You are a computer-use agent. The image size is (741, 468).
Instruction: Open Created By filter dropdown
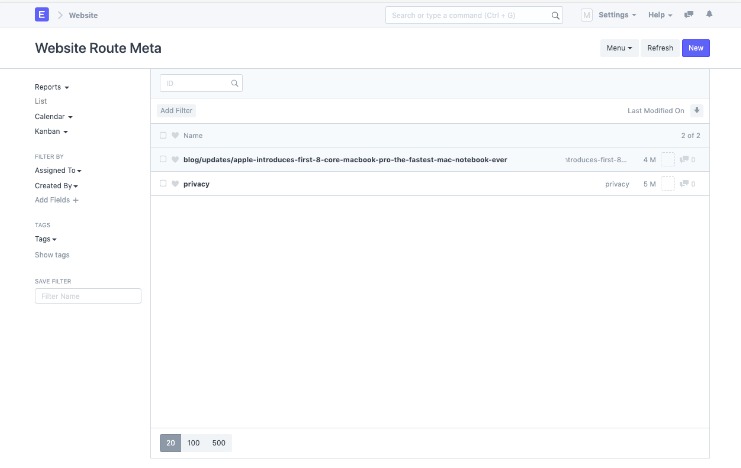tap(56, 186)
